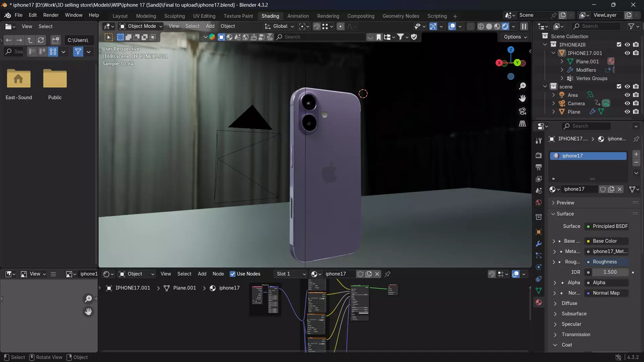Click Principled BSDF surface shader button
644x362 pixels.
tap(606, 227)
